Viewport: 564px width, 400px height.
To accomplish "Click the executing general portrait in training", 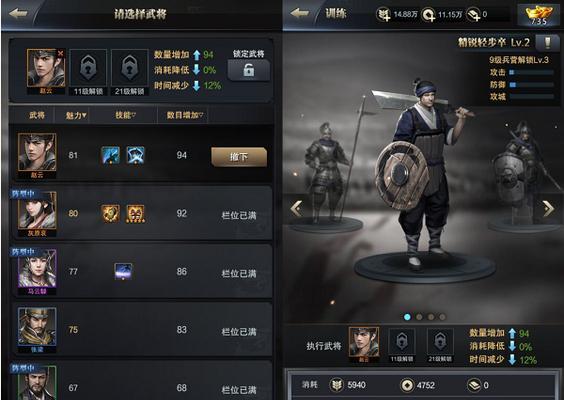I will click(364, 344).
